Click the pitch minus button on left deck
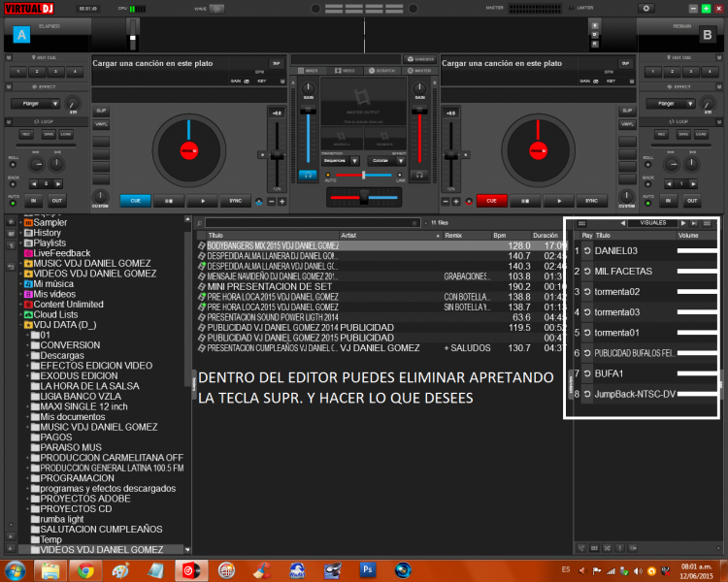Screen dimensions: 728x582 [272, 202]
